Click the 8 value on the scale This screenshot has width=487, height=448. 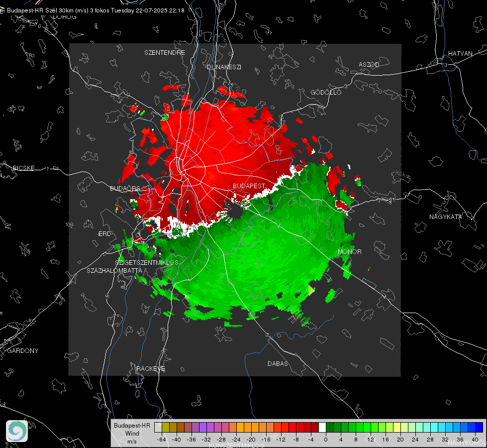tap(356, 440)
